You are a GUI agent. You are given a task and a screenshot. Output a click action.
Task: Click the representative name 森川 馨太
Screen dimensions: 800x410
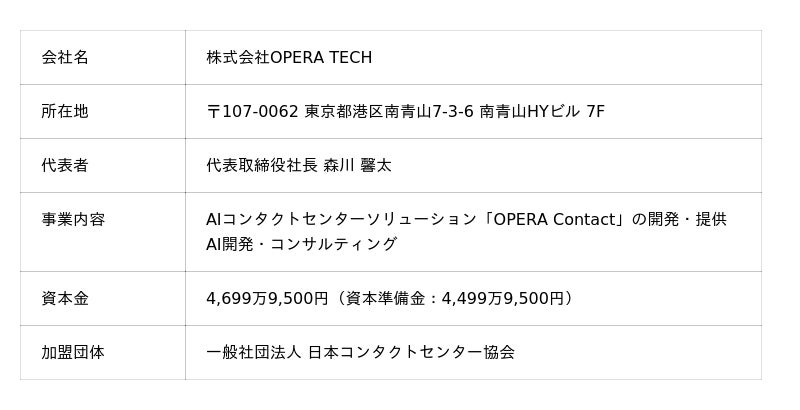pos(358,165)
